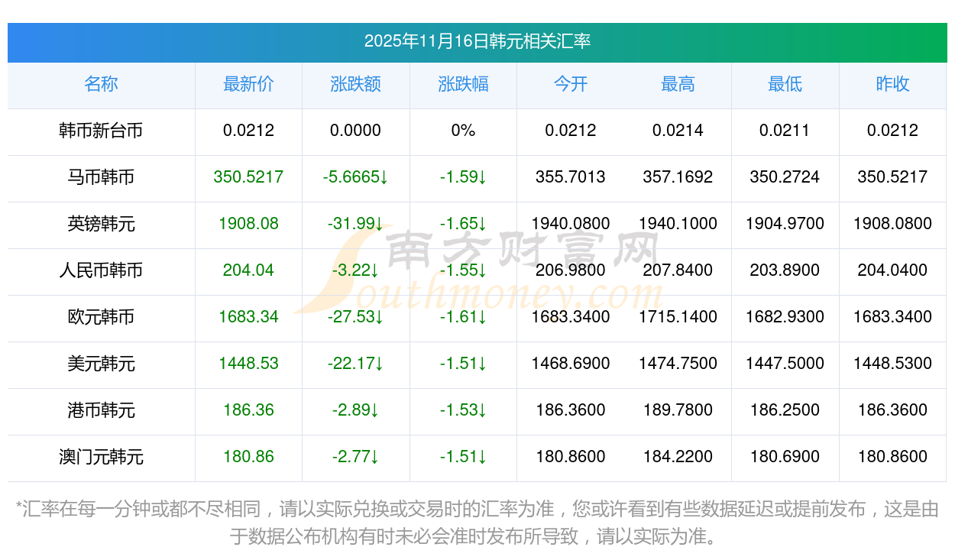Image resolution: width=955 pixels, height=560 pixels.
Task: Click latest price 350.5217 in green
Action: pyautogui.click(x=248, y=177)
